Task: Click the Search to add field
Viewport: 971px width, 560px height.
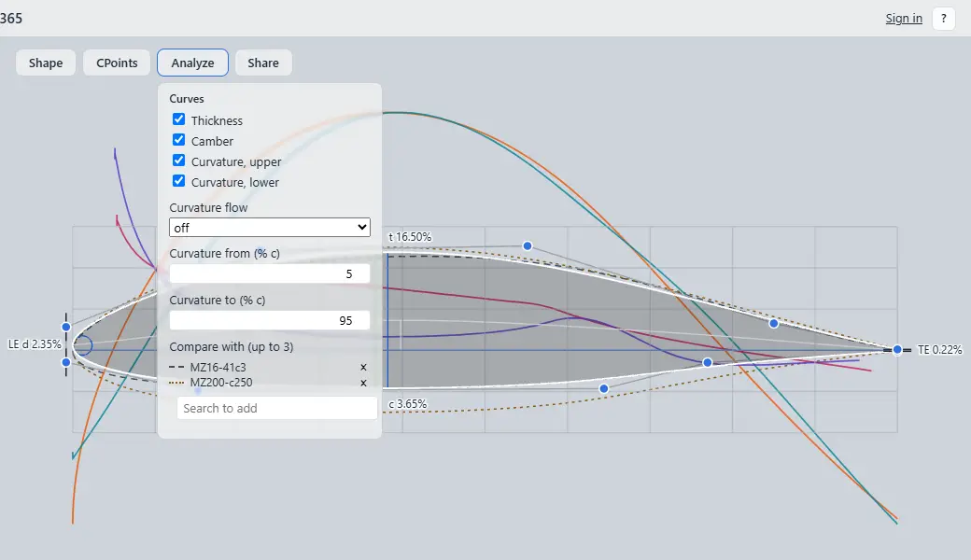Action: 276,408
